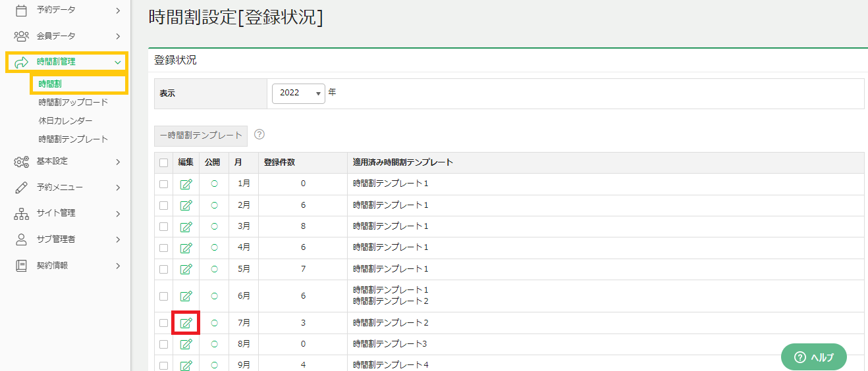This screenshot has height=371, width=868.
Task: Click the 公開 circle for 4月
Action: [214, 247]
